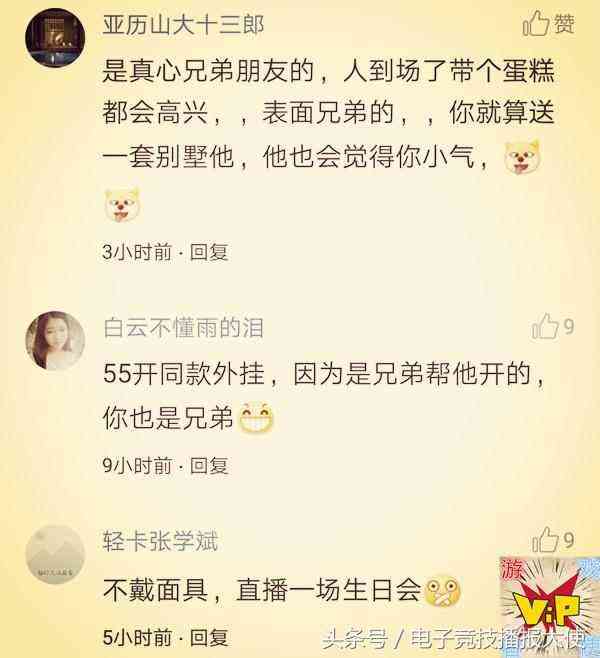This screenshot has height=658, width=600.
Task: Reply to the 9小时前 comment
Action: (209, 466)
